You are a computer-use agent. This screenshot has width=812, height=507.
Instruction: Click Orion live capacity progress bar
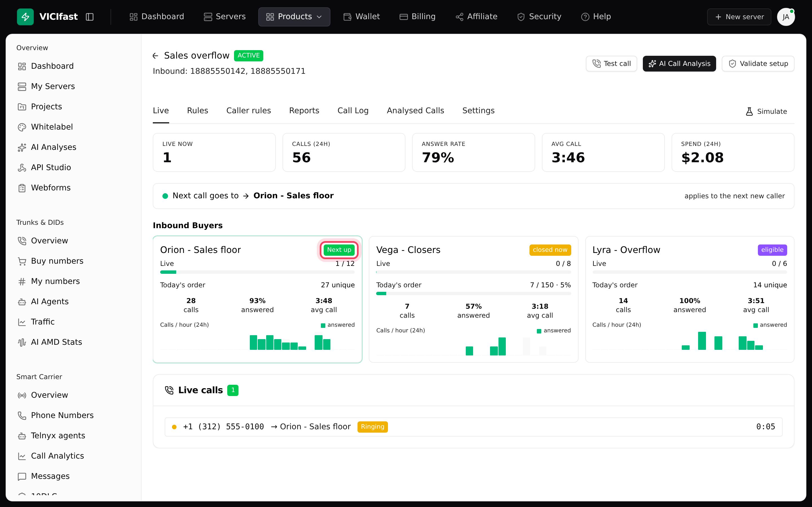pyautogui.click(x=257, y=272)
